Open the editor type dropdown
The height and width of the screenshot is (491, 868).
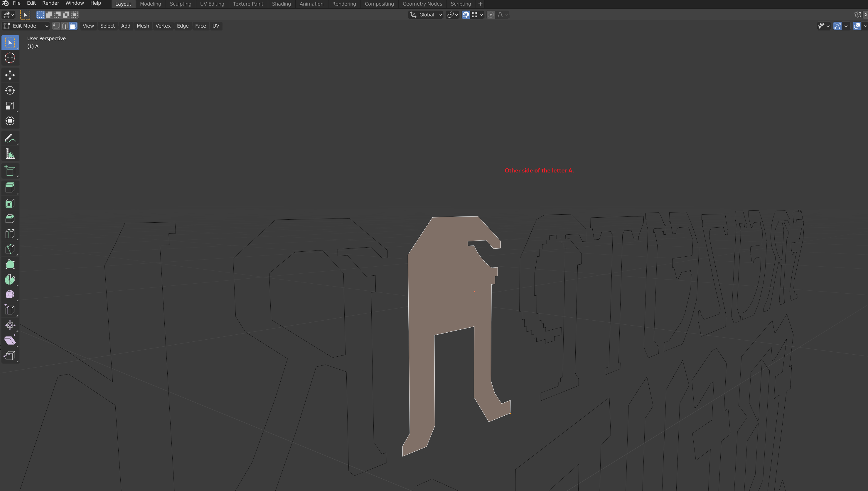[8, 14]
